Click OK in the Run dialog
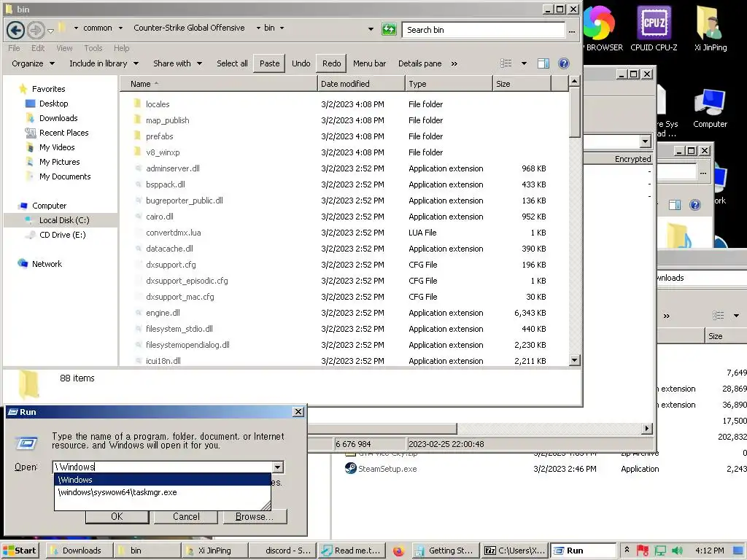This screenshot has height=560, width=747. (x=117, y=517)
